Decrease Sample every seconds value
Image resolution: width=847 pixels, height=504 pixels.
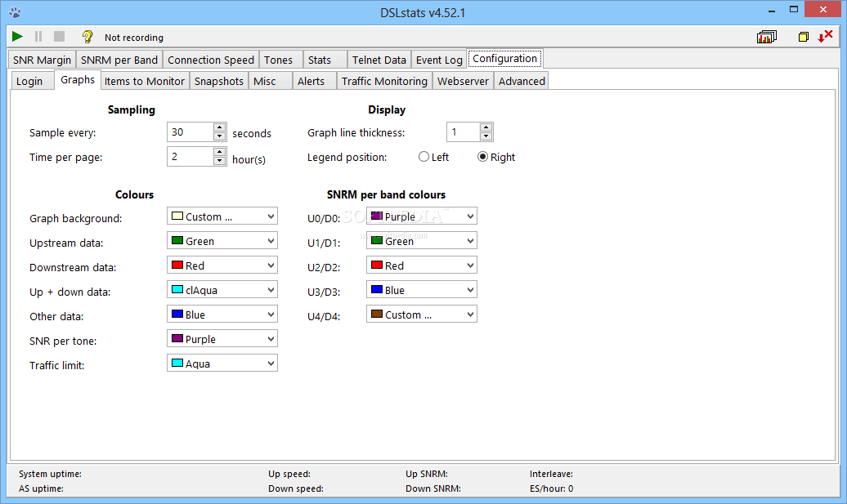coord(219,136)
